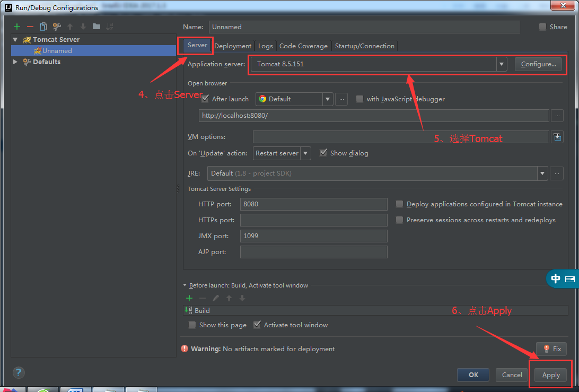Image resolution: width=579 pixels, height=392 pixels.
Task: Remove configuration with red minus icon
Action: [30, 27]
